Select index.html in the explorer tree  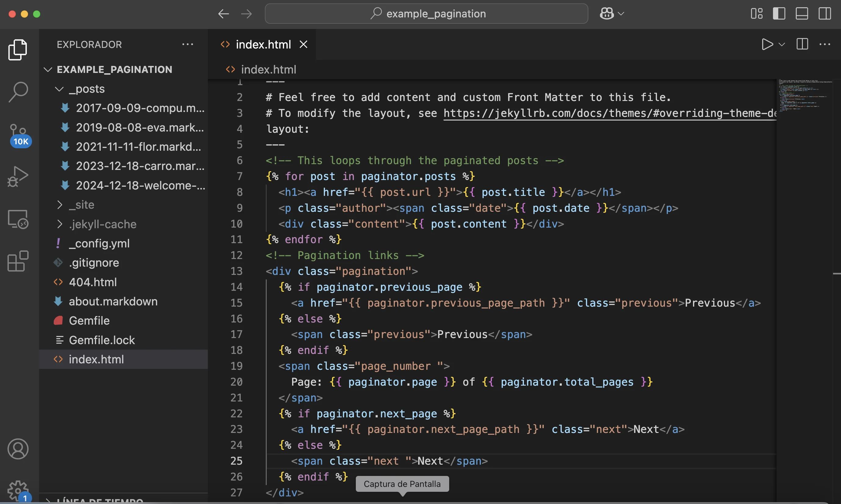[x=124, y=359]
